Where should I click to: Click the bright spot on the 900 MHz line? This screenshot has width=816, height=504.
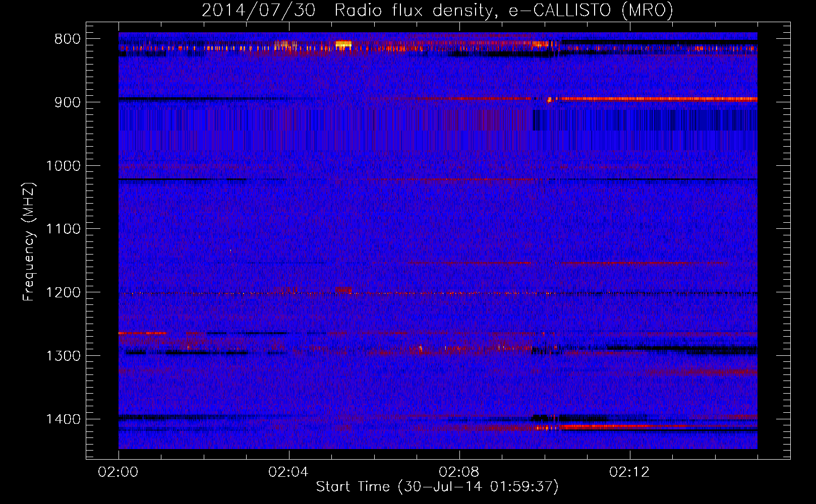(x=550, y=100)
